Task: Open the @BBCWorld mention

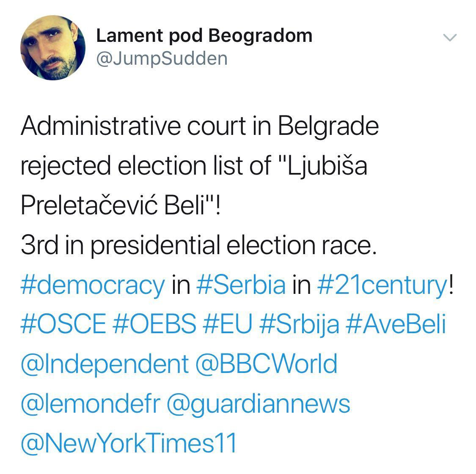Action: point(267,364)
